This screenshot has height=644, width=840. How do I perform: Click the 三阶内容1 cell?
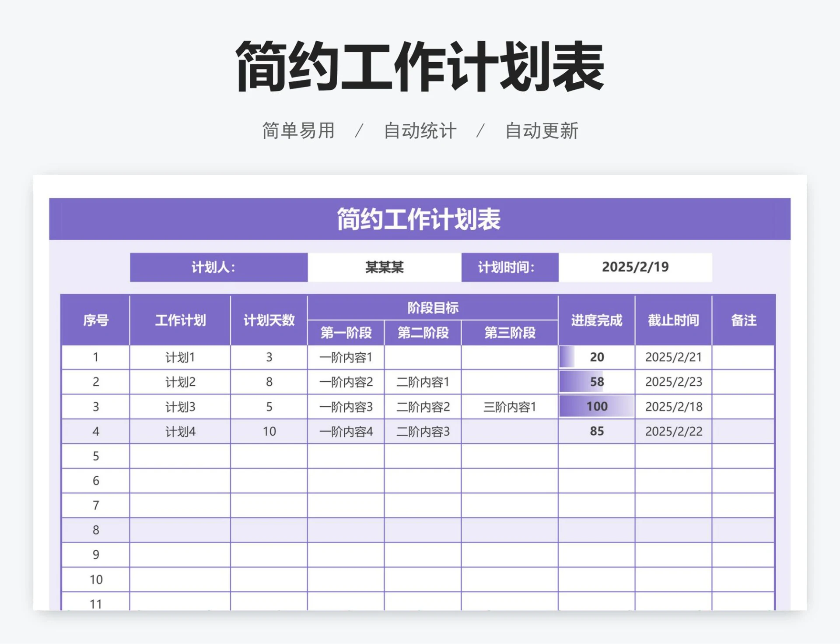[509, 407]
